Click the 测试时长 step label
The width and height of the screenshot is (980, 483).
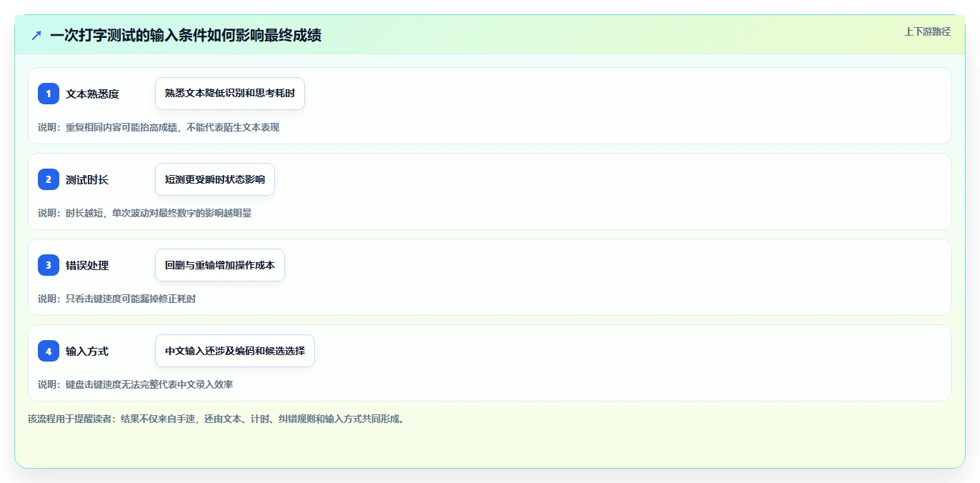87,179
